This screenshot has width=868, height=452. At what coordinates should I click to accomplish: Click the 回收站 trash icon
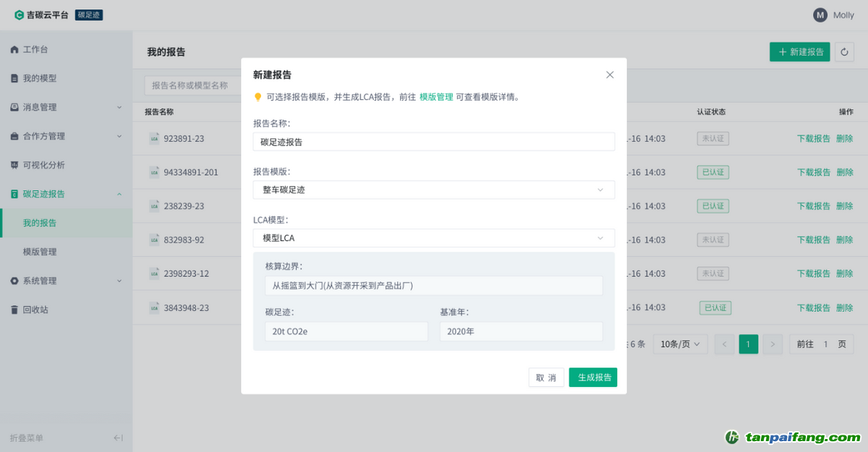[14, 310]
